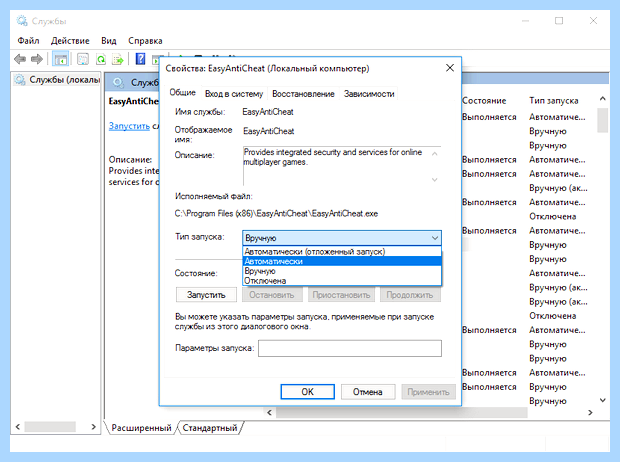Click the service description text in the dialog
620x462 pixels.
click(333, 157)
